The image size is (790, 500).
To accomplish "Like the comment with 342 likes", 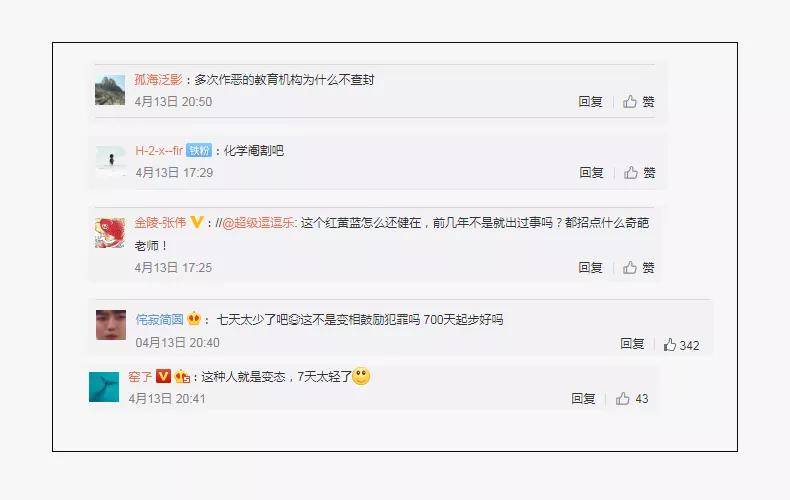I will tap(681, 345).
